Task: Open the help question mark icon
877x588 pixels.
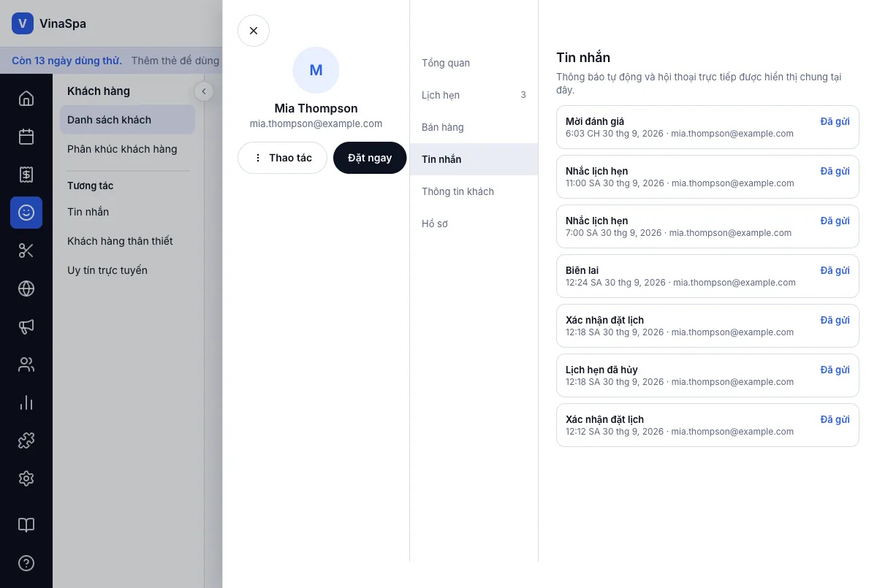Action: (x=26, y=563)
